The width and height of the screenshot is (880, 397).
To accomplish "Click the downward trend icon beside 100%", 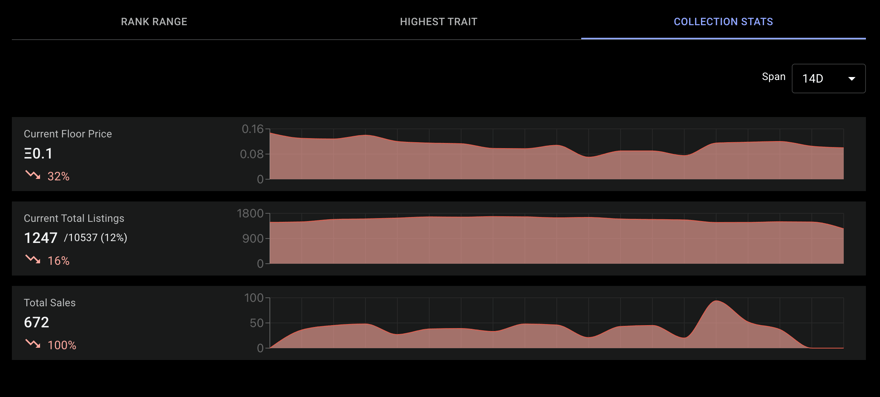I will pyautogui.click(x=33, y=344).
